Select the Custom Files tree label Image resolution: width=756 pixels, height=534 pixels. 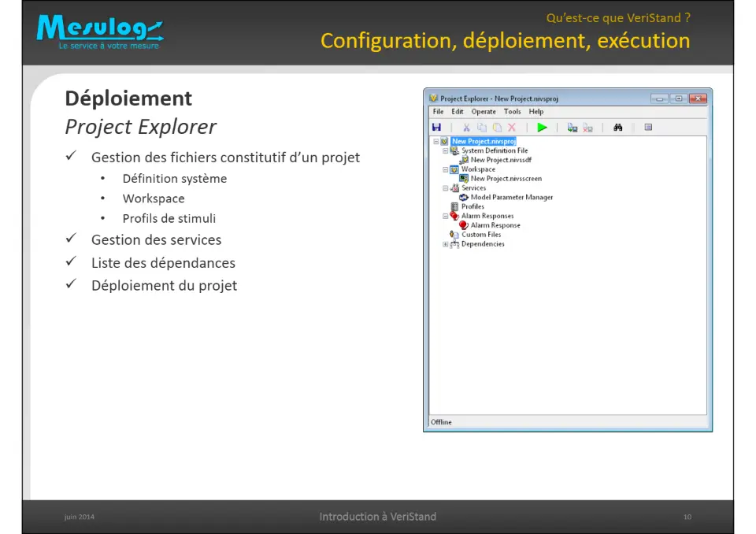pos(481,235)
